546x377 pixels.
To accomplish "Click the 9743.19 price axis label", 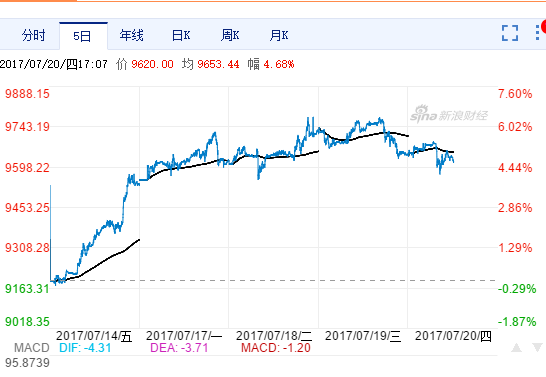I will [27, 127].
